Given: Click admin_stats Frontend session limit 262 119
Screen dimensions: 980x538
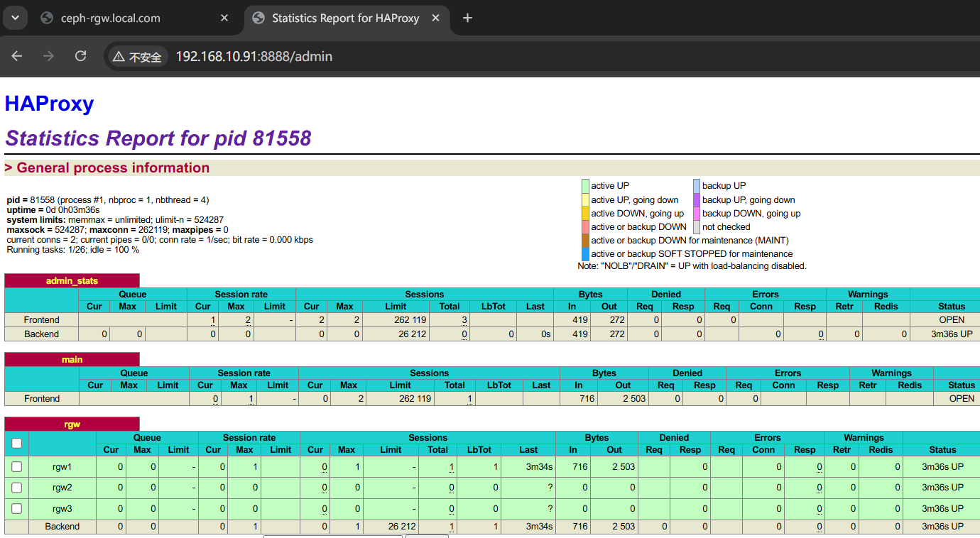Looking at the screenshot, I should pos(411,320).
